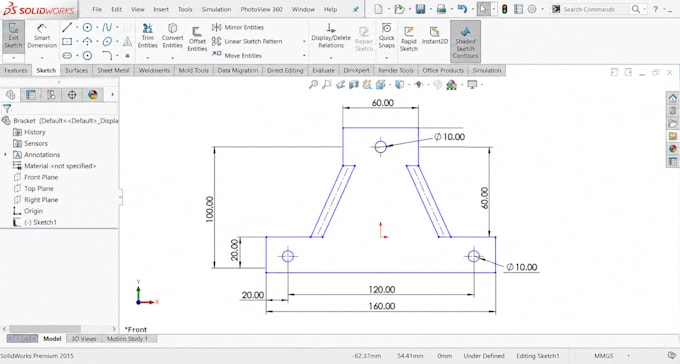Viewport: 680px width, 364px height.
Task: Click the SolidWorks Resources home icon
Action: tap(673, 98)
